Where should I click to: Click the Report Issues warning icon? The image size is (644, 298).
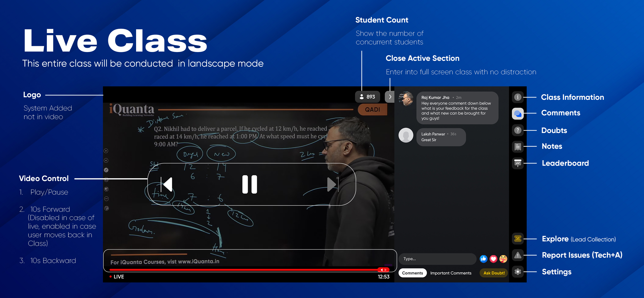517,255
